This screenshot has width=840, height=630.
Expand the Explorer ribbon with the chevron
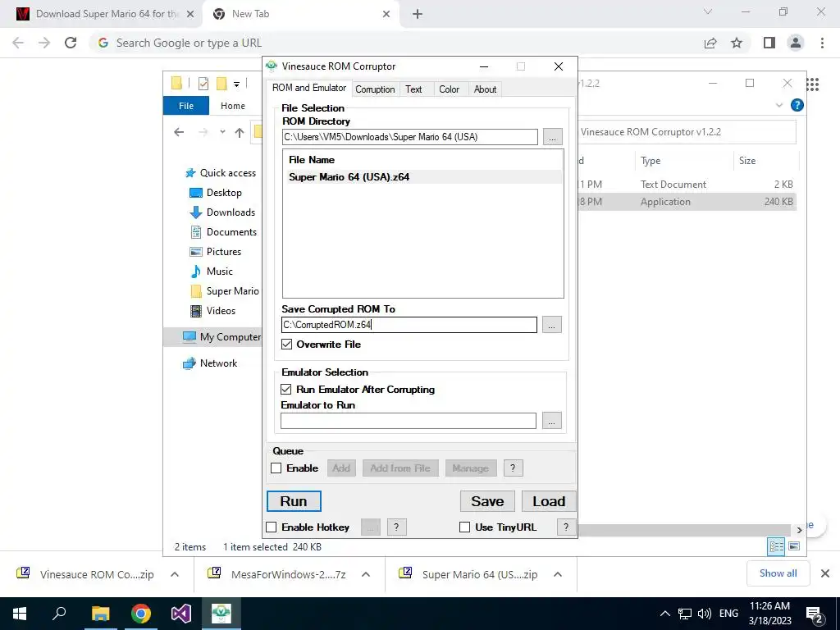coord(779,105)
